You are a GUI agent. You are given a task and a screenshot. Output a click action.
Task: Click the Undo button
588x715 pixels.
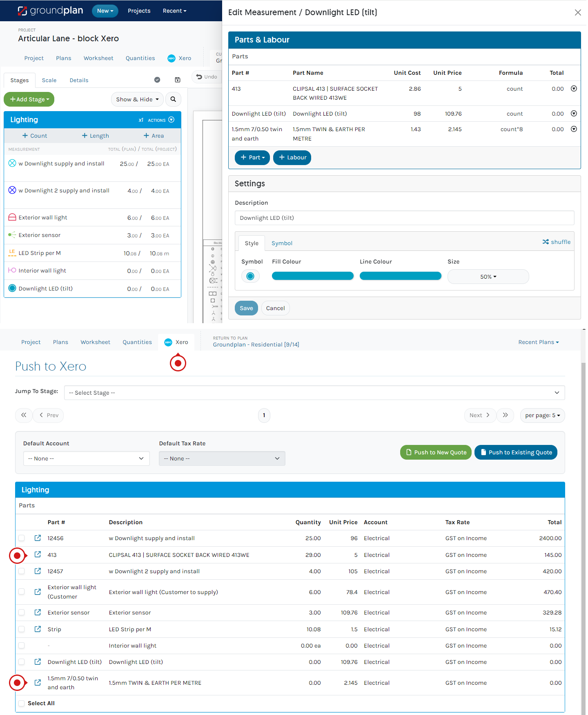pos(207,77)
